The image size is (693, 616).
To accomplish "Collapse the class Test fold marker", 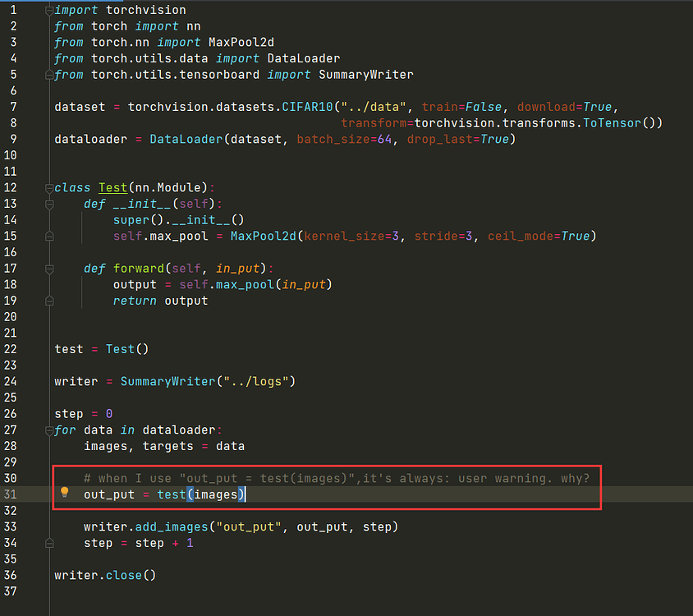I will 50,187.
